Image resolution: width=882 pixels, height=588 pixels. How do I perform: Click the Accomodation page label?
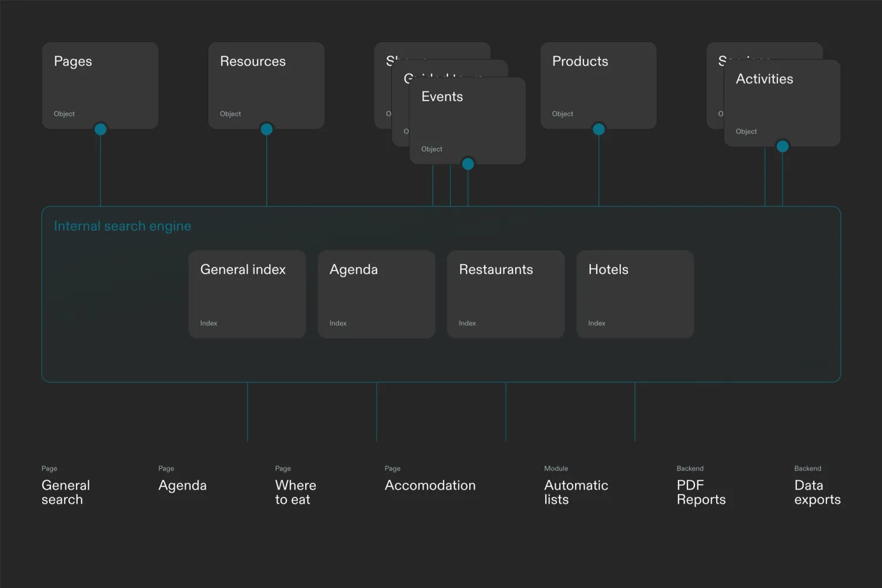click(430, 485)
